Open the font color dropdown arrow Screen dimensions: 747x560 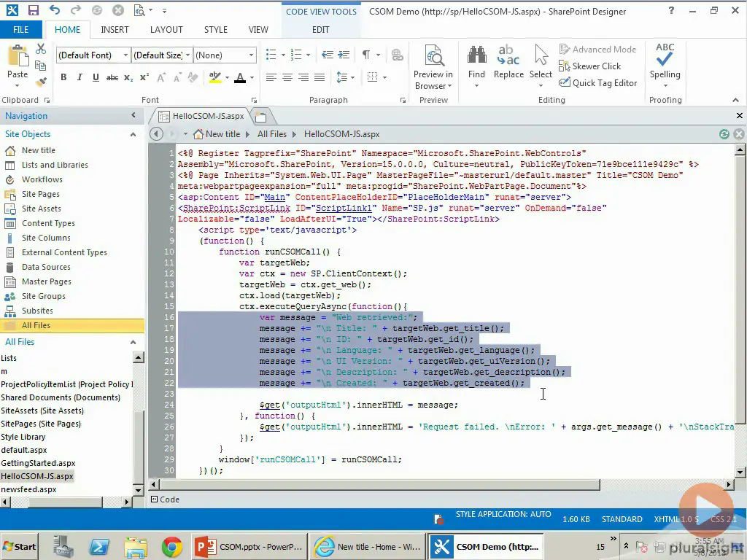point(252,77)
